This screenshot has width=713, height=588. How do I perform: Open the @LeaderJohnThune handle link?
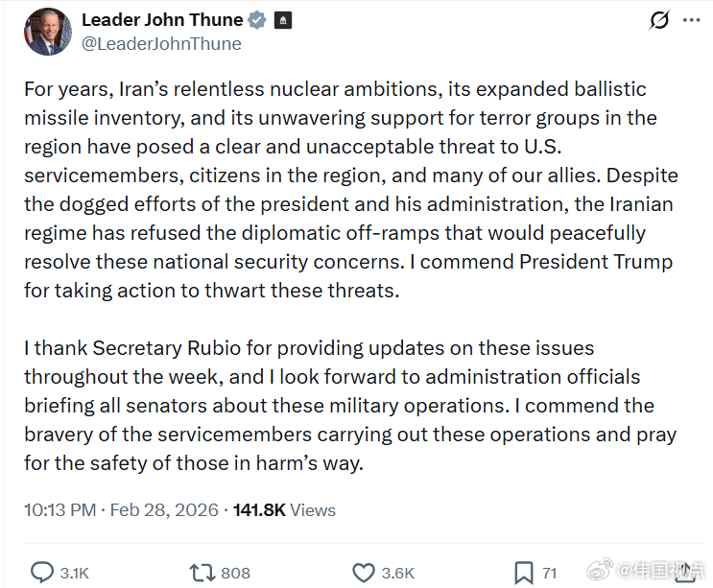coord(161,43)
